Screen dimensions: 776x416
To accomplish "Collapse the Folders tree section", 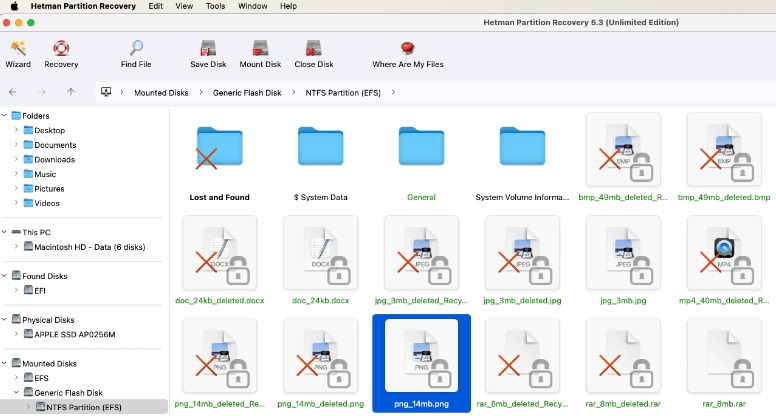I will (4, 115).
